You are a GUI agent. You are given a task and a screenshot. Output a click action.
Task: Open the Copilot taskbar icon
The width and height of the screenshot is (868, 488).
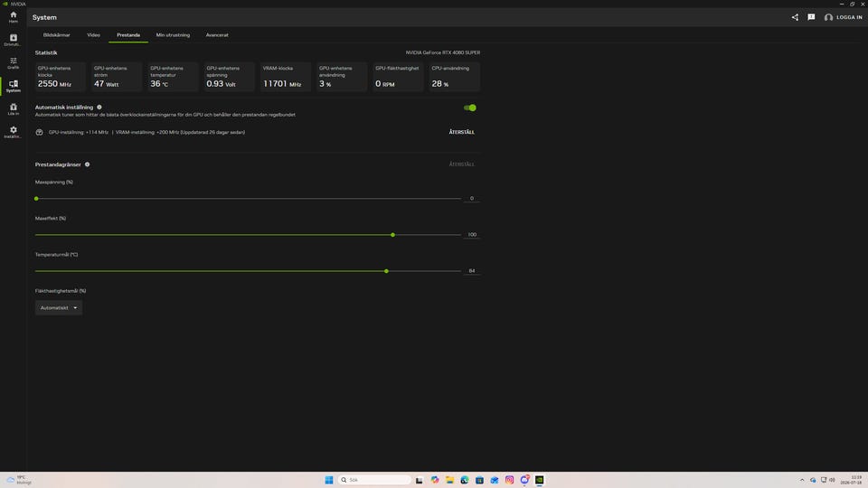(x=435, y=480)
